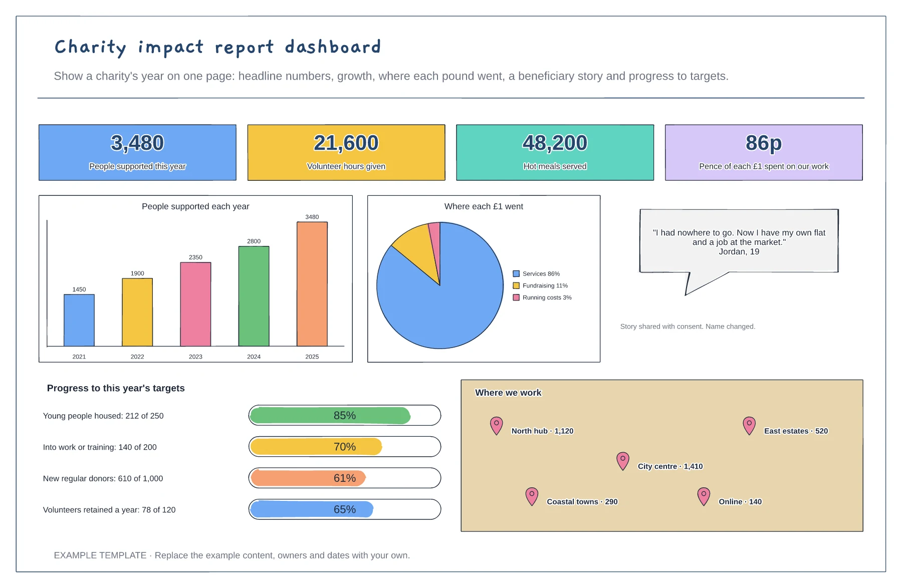Click 'Charity impact report dashboard' title
This screenshot has height=588, width=902.
217,47
